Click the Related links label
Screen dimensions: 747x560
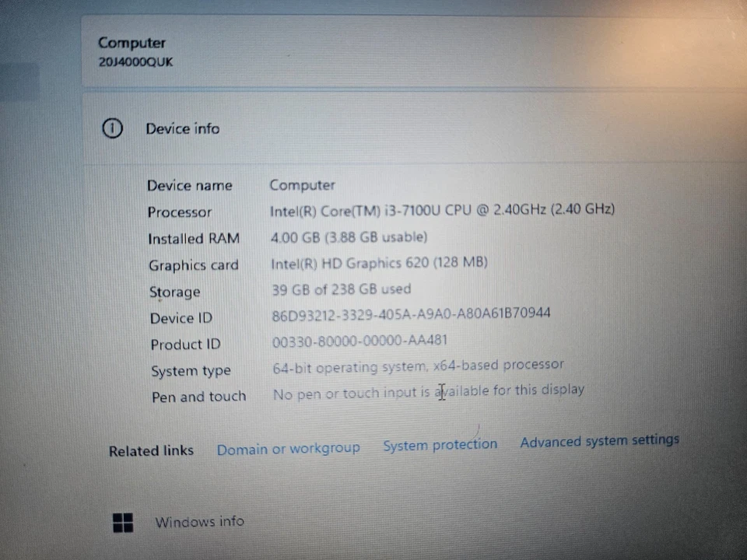click(x=151, y=450)
